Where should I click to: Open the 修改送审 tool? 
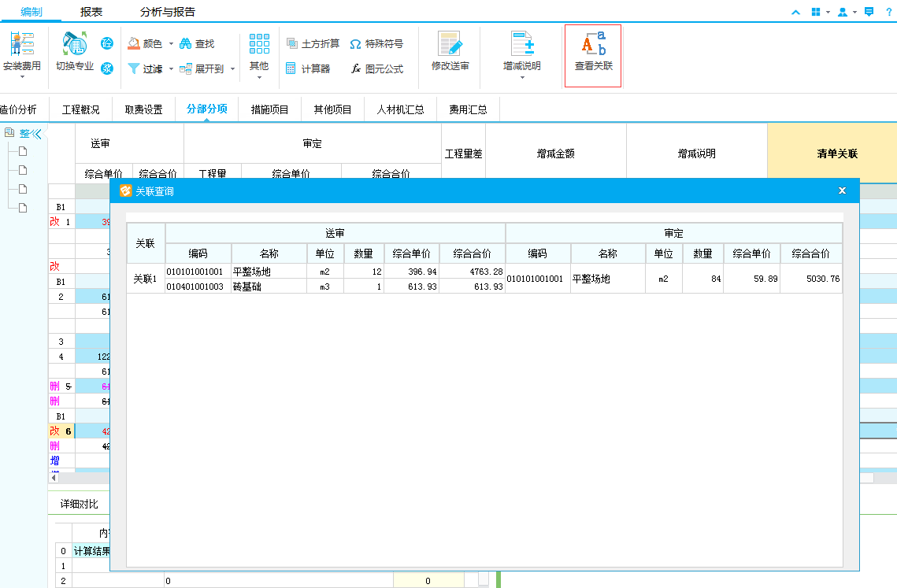point(450,46)
